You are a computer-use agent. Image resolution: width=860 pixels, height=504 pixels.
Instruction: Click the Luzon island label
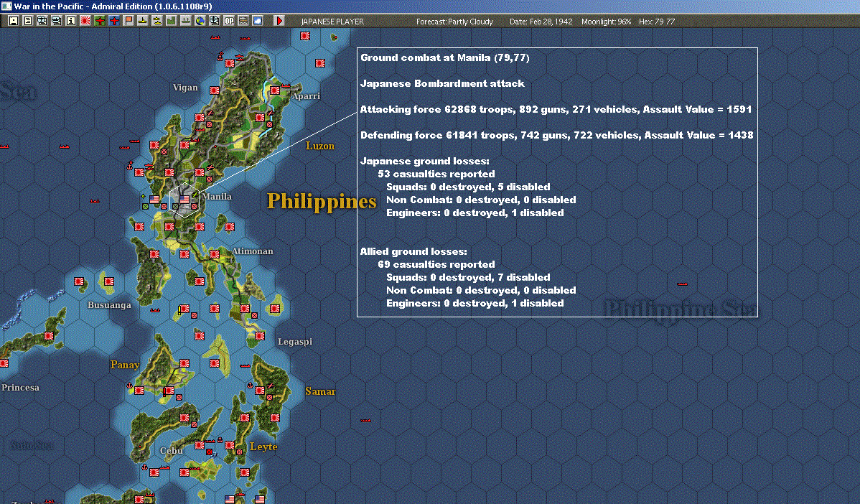pos(320,146)
